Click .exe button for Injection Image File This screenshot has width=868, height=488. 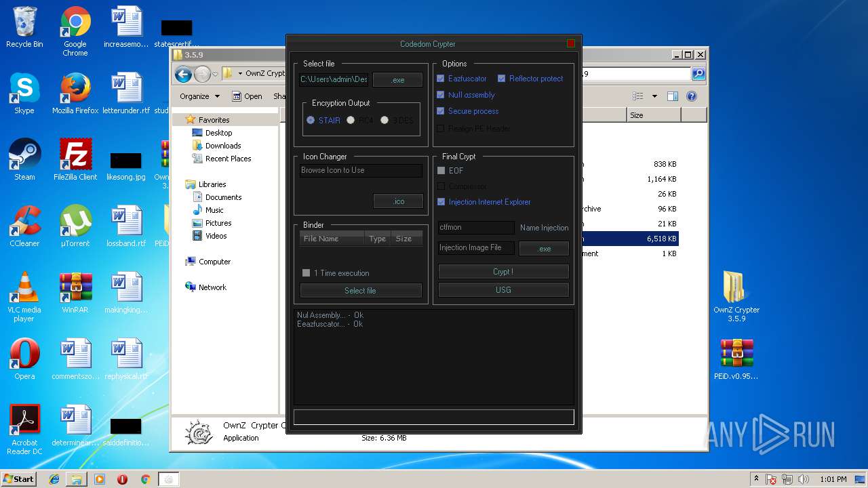click(544, 249)
